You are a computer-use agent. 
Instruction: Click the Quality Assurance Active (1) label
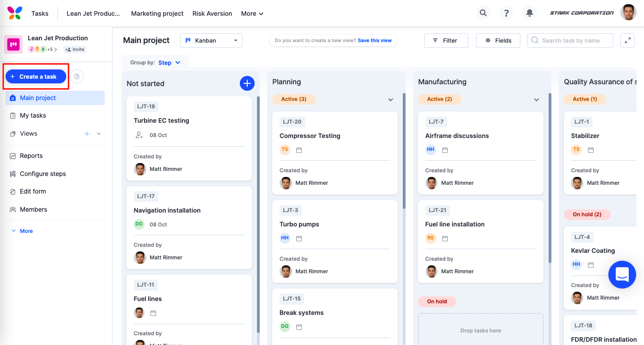[x=585, y=99]
